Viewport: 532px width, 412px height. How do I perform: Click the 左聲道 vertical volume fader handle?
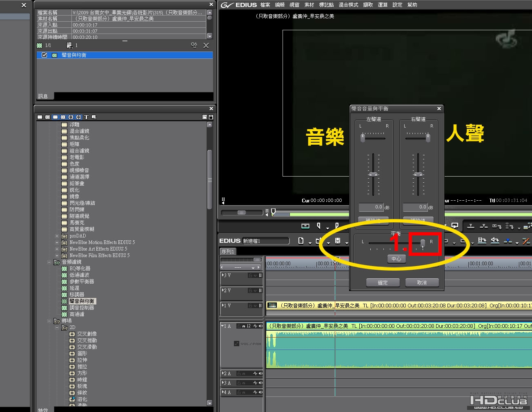[x=373, y=175]
